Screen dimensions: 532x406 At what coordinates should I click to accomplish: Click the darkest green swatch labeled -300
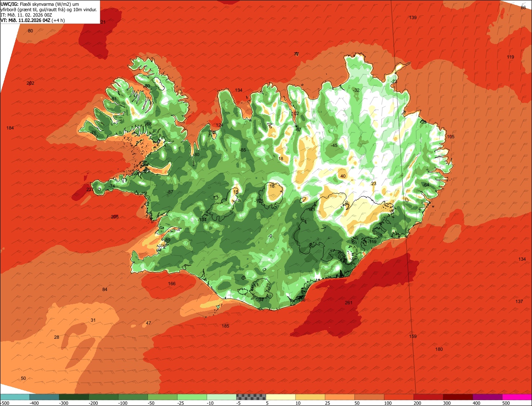74,396
